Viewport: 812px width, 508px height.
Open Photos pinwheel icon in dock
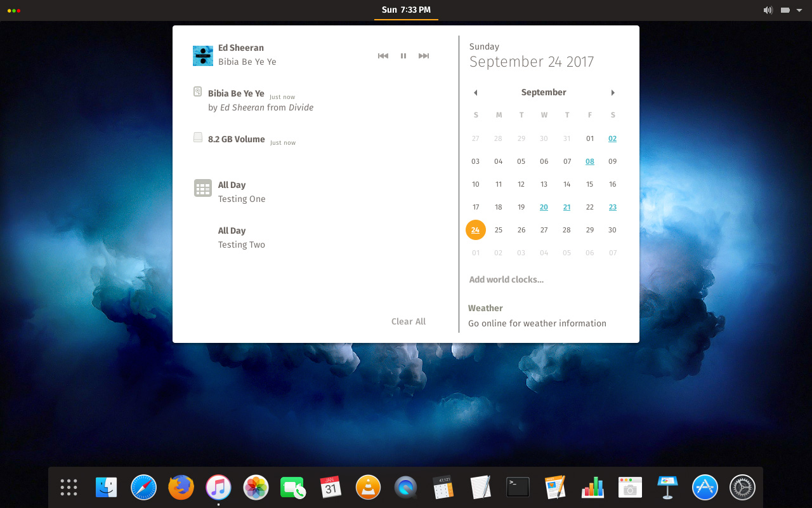256,488
